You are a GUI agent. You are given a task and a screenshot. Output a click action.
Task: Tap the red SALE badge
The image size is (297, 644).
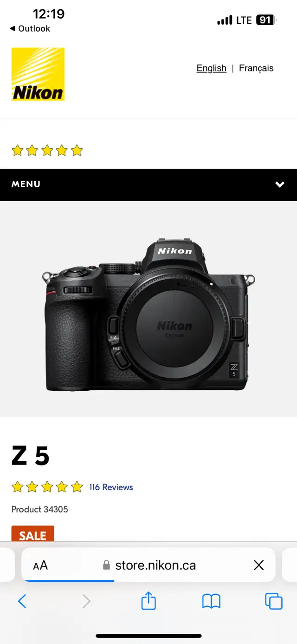tap(32, 534)
